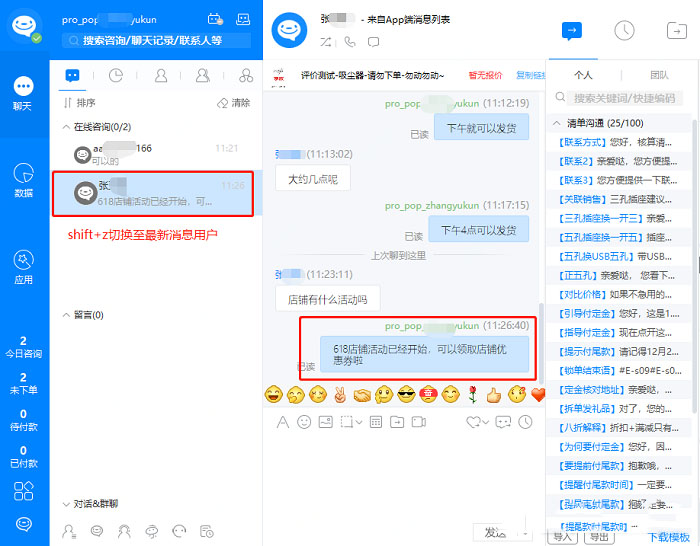Open the quick reply panel icon
The image size is (700, 546).
(x=572, y=31)
